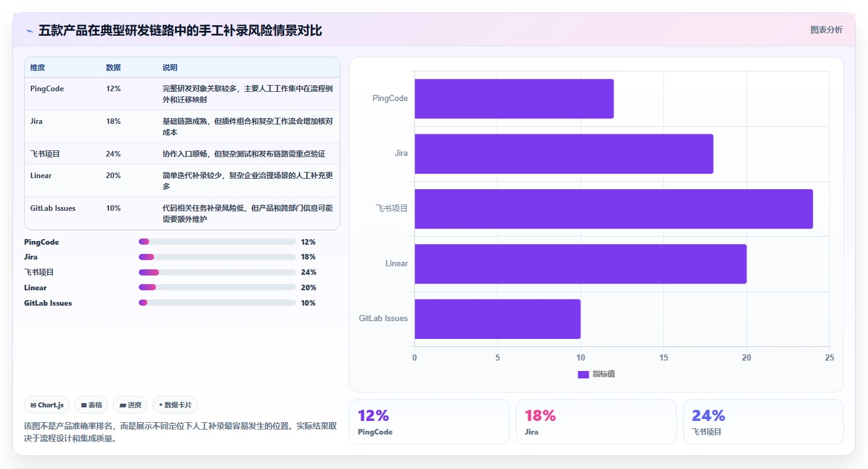
Task: Click the footnote starting 该图不是产品准确率排名
Action: 180,432
